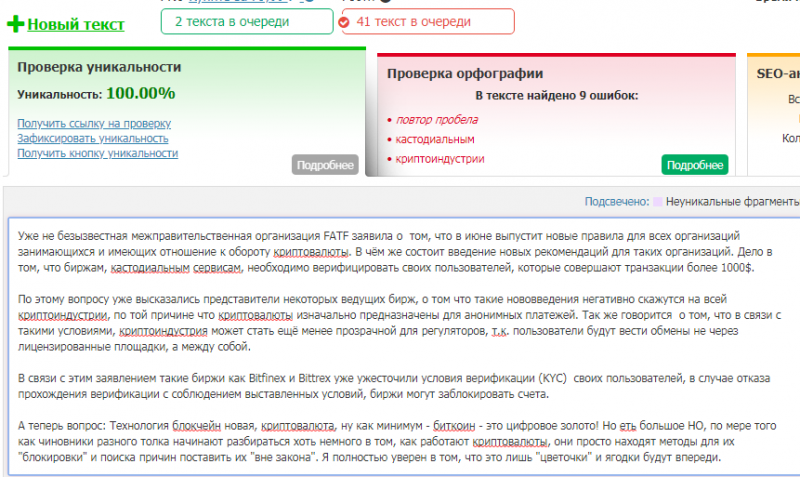Click the word 'FATF' in the first paragraph

(x=336, y=236)
